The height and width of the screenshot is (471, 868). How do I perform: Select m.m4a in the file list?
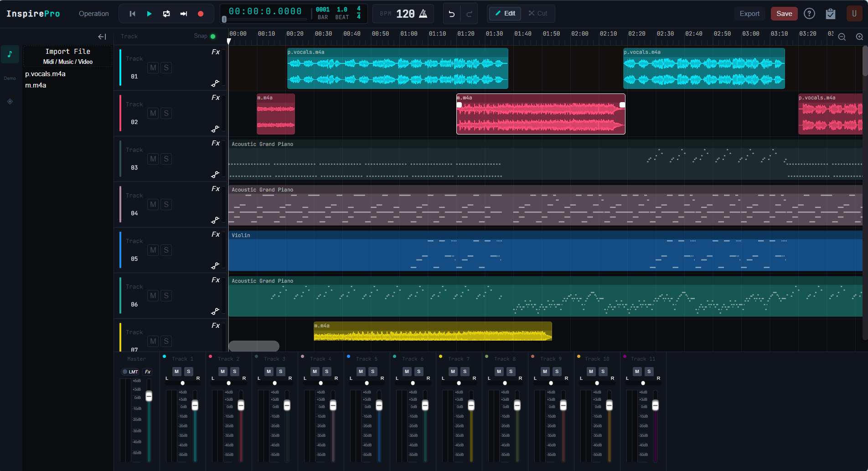pos(36,85)
